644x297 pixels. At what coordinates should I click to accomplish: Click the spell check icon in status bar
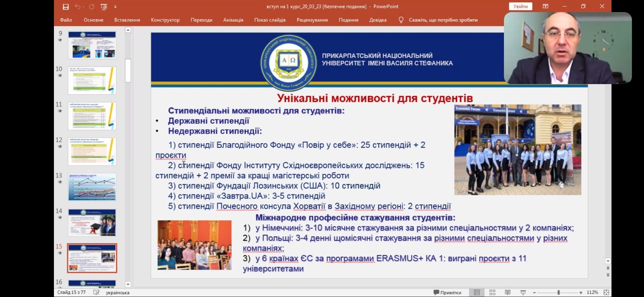pyautogui.click(x=96, y=293)
